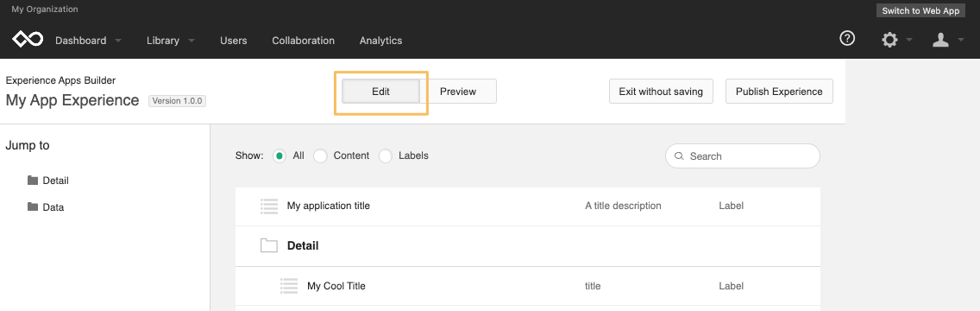Click list icon beside My application title
This screenshot has height=311, width=980.
point(269,206)
